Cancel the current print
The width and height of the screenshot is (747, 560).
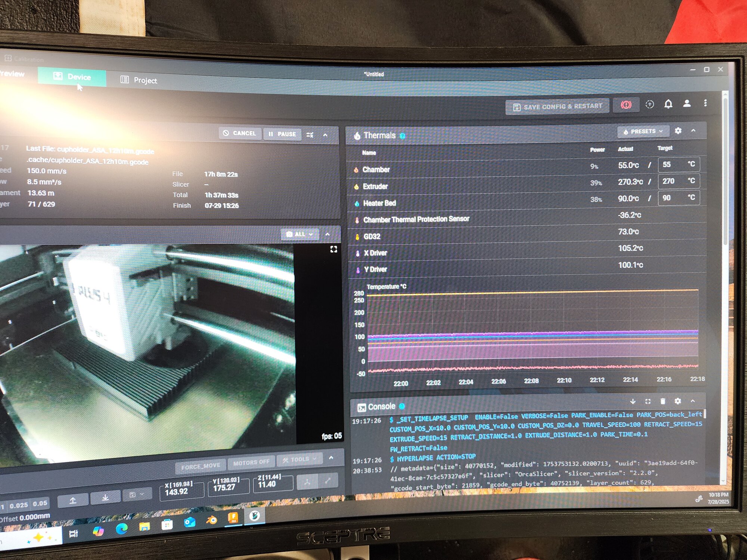(239, 133)
